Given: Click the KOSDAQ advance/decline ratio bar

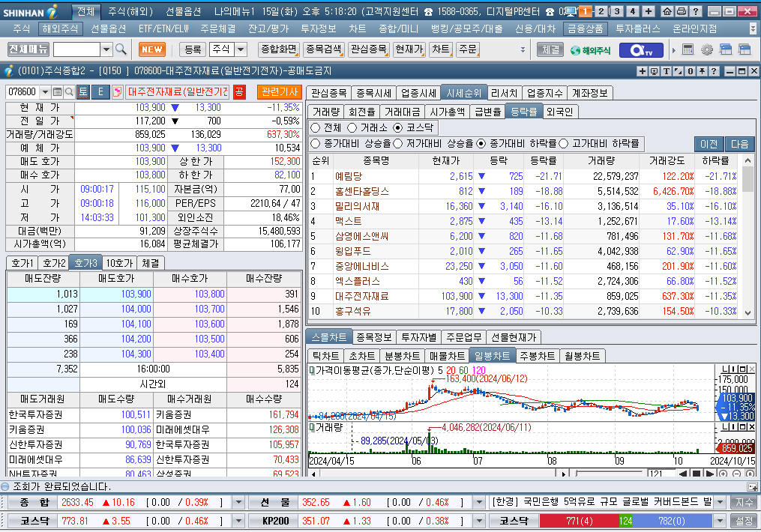Looking at the screenshot, I should coord(625,521).
